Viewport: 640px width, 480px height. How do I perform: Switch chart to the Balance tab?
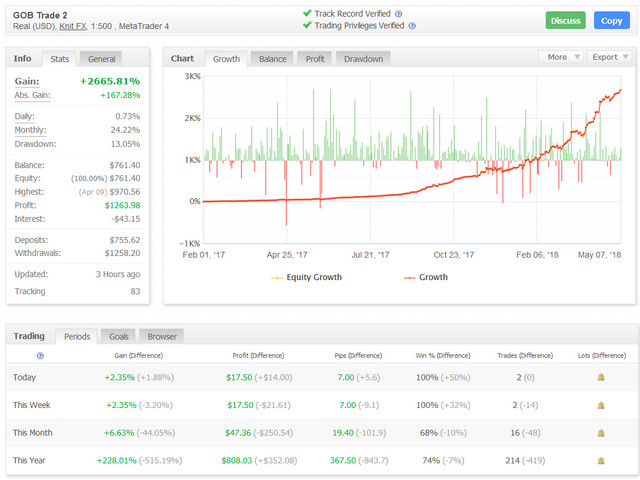[x=272, y=59]
